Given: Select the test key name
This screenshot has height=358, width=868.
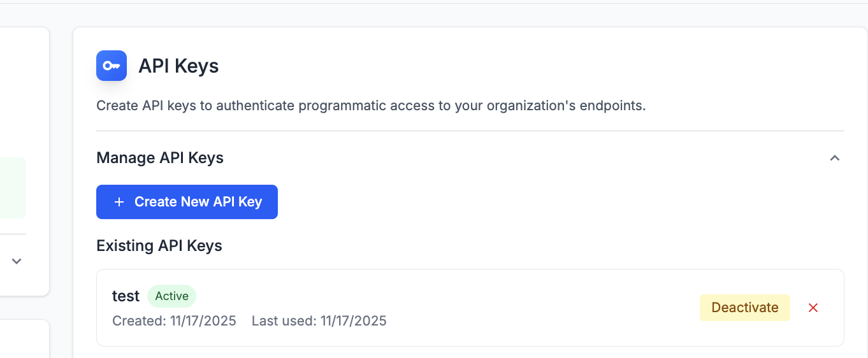Looking at the screenshot, I should (126, 296).
